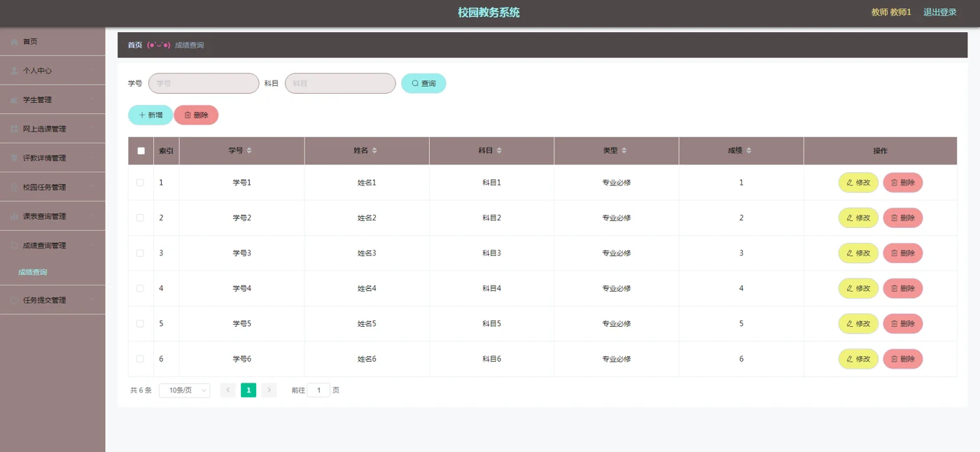The image size is (980, 452).
Task: Click the 科目 search input field
Action: [x=340, y=83]
